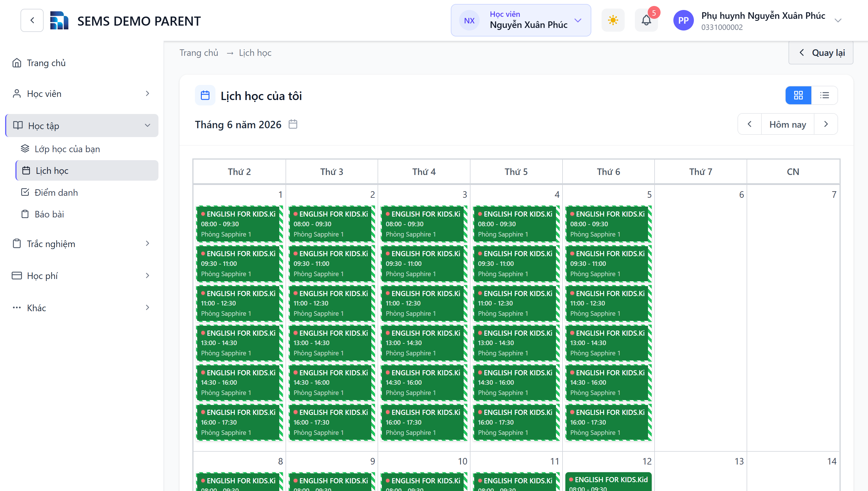
Task: Go to next month arrow
Action: [826, 124]
